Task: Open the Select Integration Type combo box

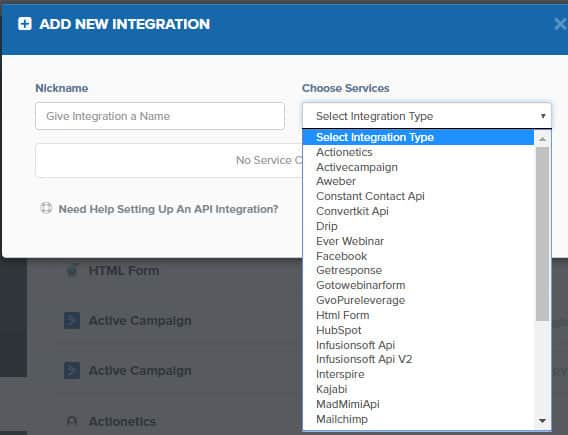Action: click(x=427, y=116)
